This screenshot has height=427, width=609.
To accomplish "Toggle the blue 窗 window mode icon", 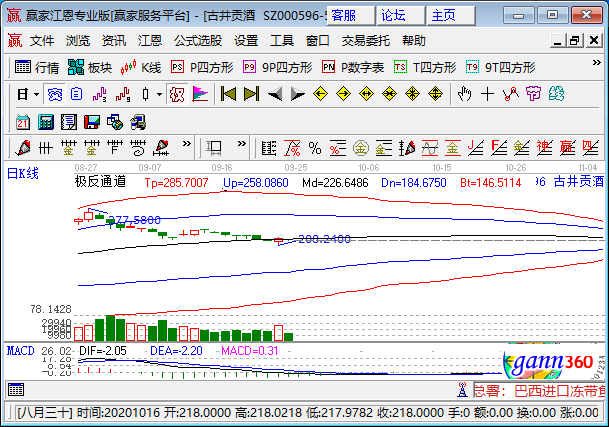I will coord(54,94).
